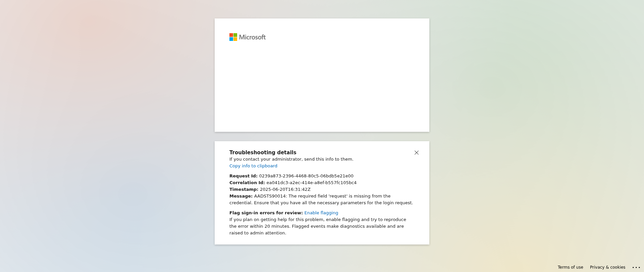Viewport: 644px width, 272px height.
Task: Click the Troubleshooting details heading
Action: [263, 153]
